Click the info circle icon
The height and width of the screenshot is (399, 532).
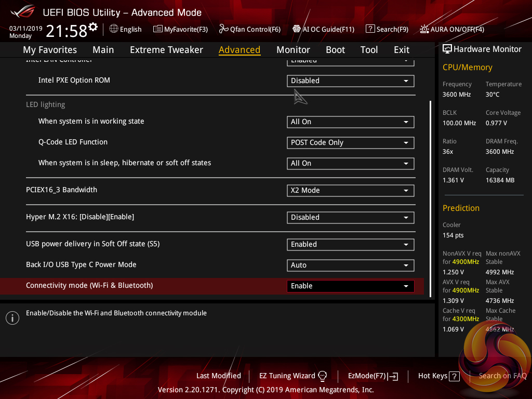tap(12, 318)
